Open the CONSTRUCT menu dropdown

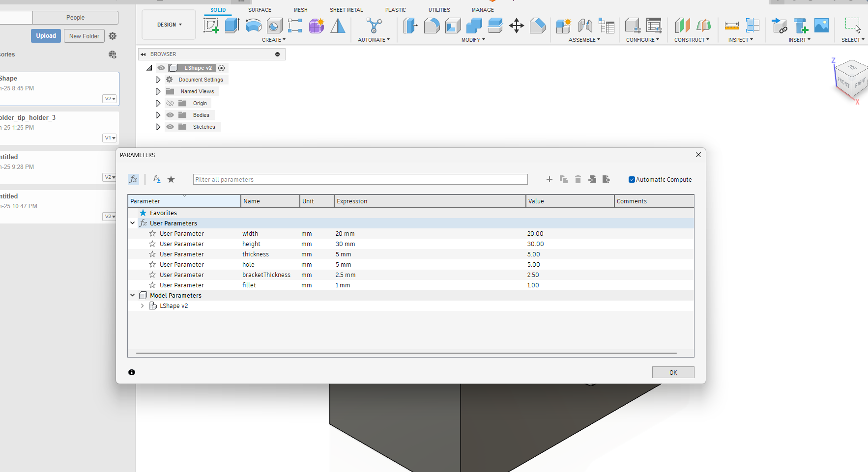tap(692, 40)
